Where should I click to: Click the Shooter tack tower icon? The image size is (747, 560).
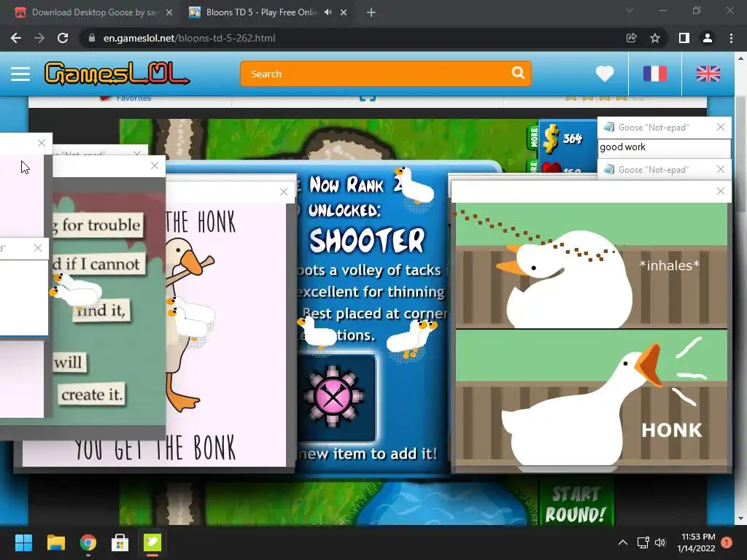click(x=333, y=397)
